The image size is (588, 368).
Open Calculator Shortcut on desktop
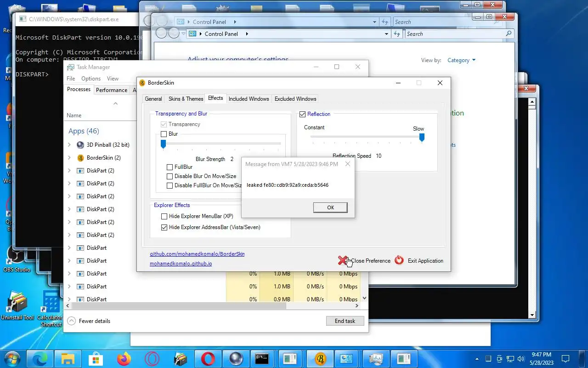pyautogui.click(x=50, y=308)
